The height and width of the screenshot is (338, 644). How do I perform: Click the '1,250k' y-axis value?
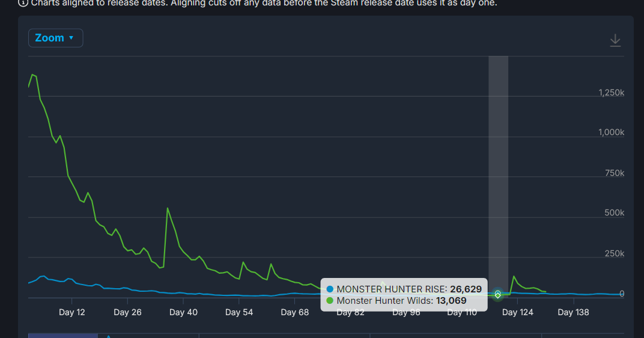[x=611, y=92]
